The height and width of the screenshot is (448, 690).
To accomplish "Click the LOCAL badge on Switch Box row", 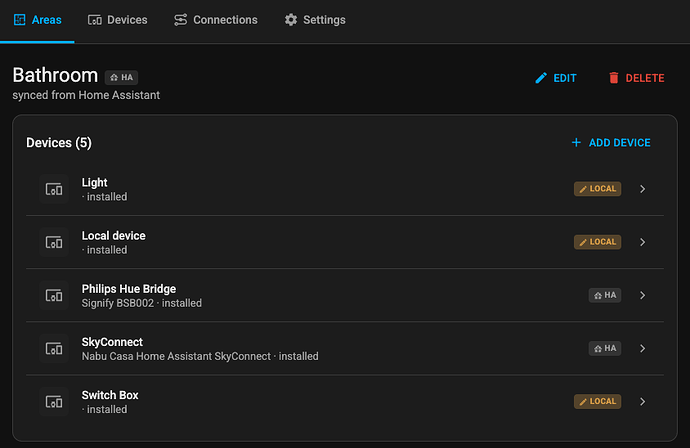I will [x=598, y=401].
